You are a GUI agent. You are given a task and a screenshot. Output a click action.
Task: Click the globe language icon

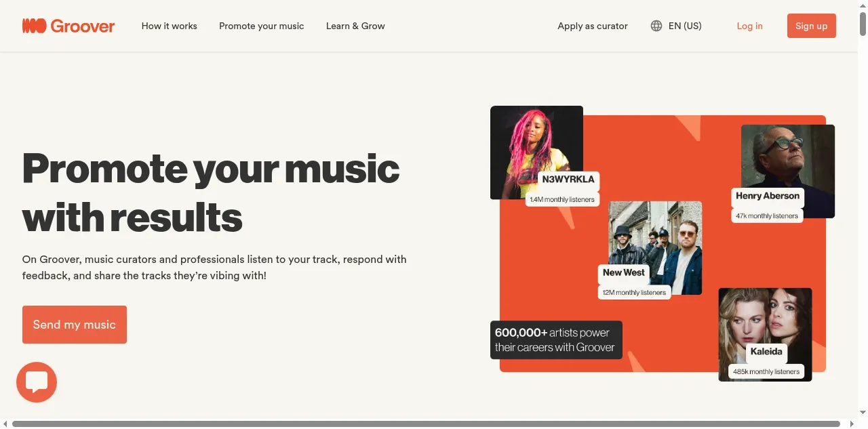pos(656,26)
